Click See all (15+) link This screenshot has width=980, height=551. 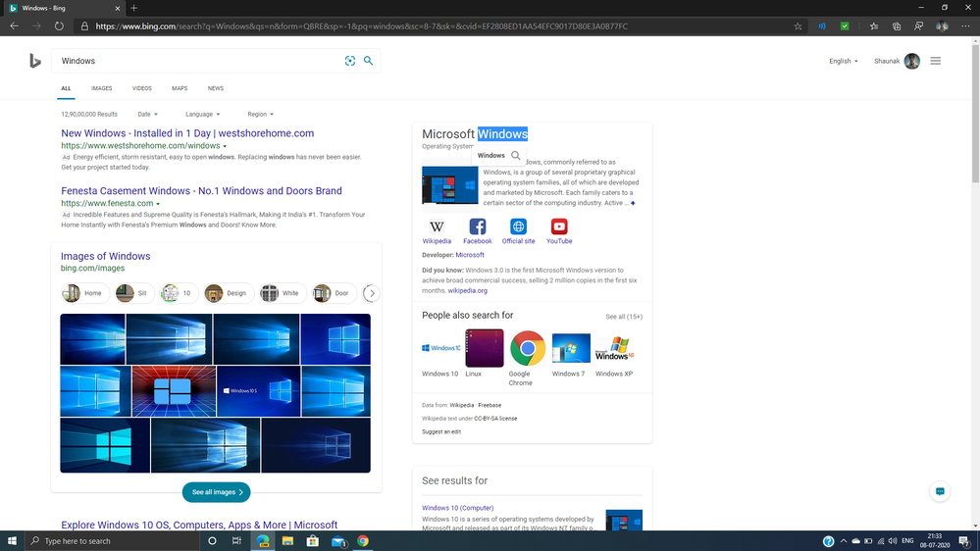point(623,317)
